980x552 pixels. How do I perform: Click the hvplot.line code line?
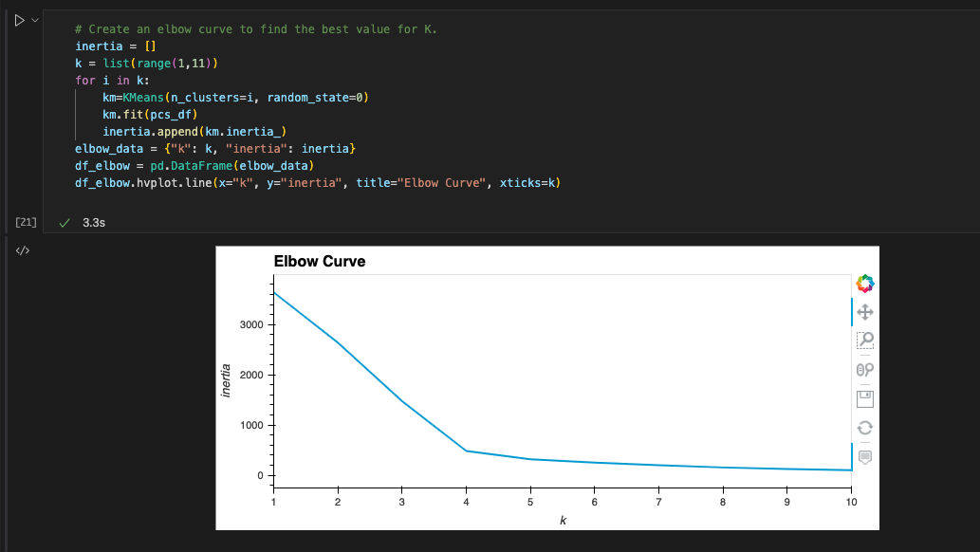pyautogui.click(x=318, y=183)
